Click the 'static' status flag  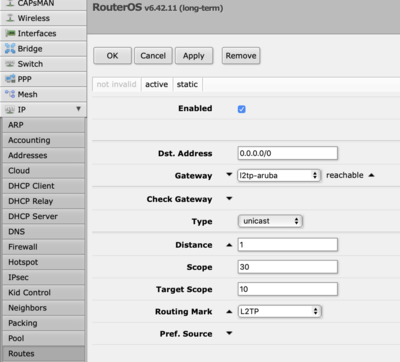[x=187, y=84]
